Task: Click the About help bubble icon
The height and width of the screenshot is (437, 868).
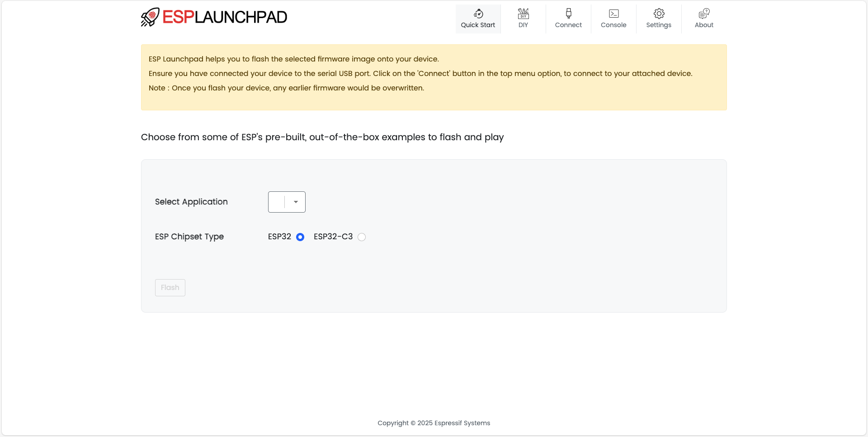Action: pos(704,14)
